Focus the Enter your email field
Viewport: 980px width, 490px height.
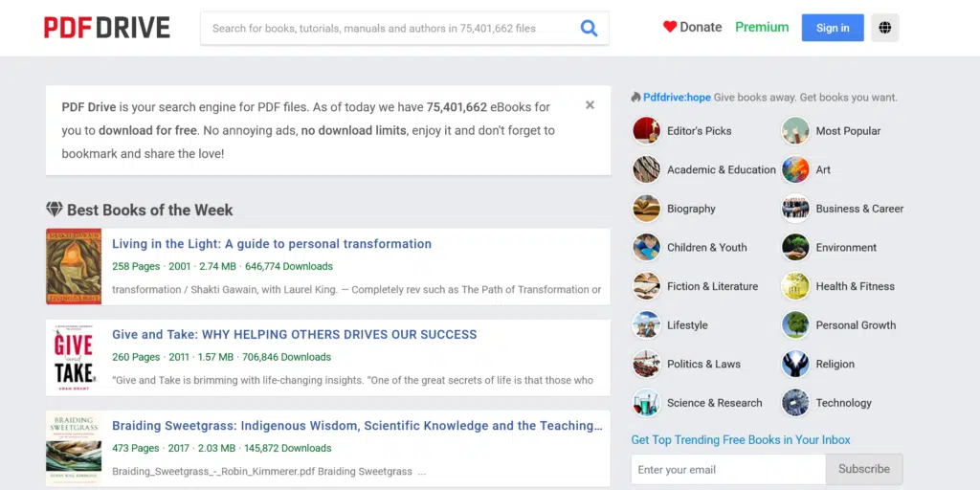click(x=728, y=469)
